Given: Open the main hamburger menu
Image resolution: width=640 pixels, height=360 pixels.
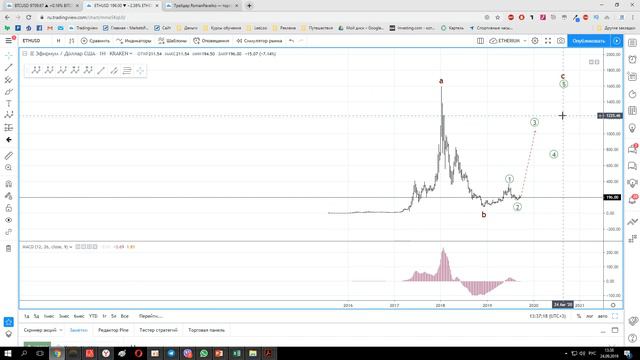Looking at the screenshot, I should [x=9, y=41].
